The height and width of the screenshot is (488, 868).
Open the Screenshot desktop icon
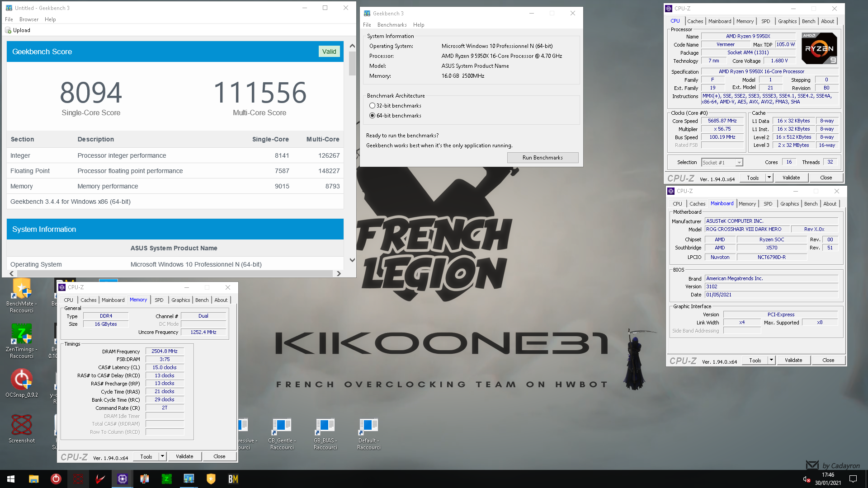click(22, 429)
